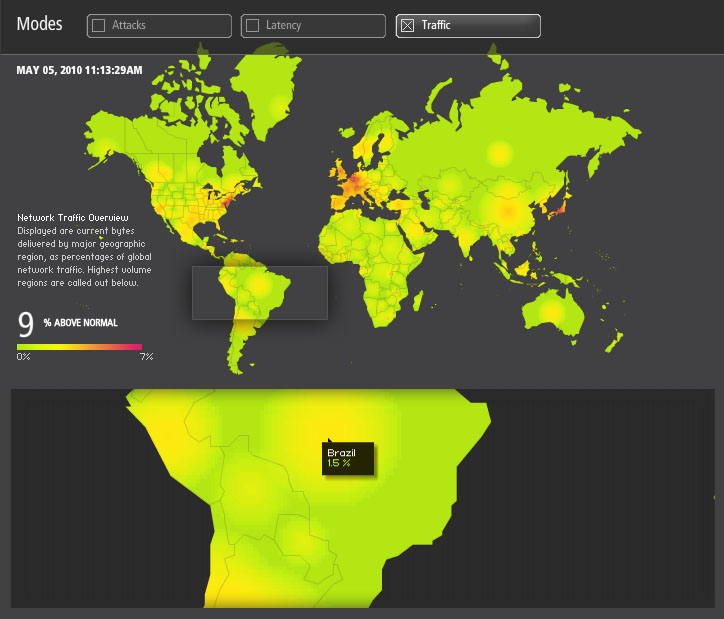Click the traffic color gradient legend bar
This screenshot has width=724, height=619.
pos(79,347)
